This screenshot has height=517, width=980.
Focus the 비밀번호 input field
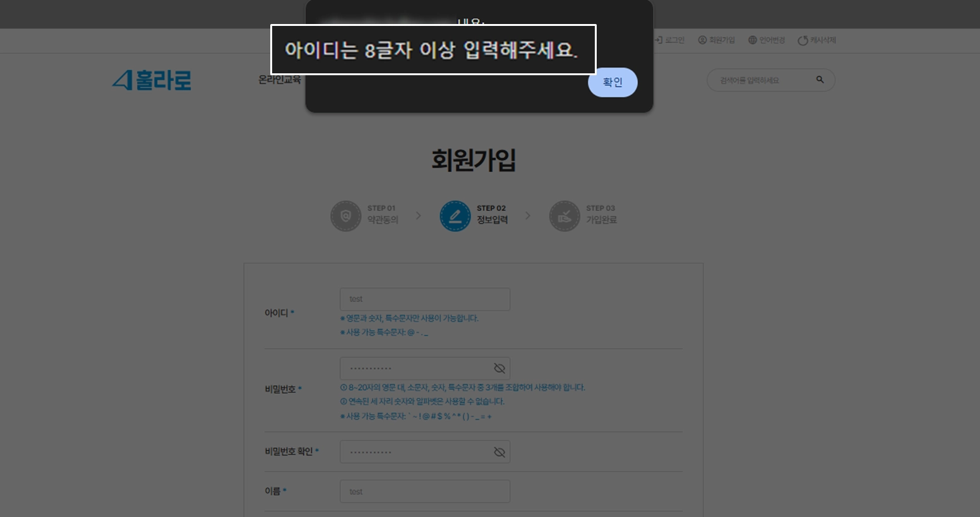pyautogui.click(x=425, y=368)
